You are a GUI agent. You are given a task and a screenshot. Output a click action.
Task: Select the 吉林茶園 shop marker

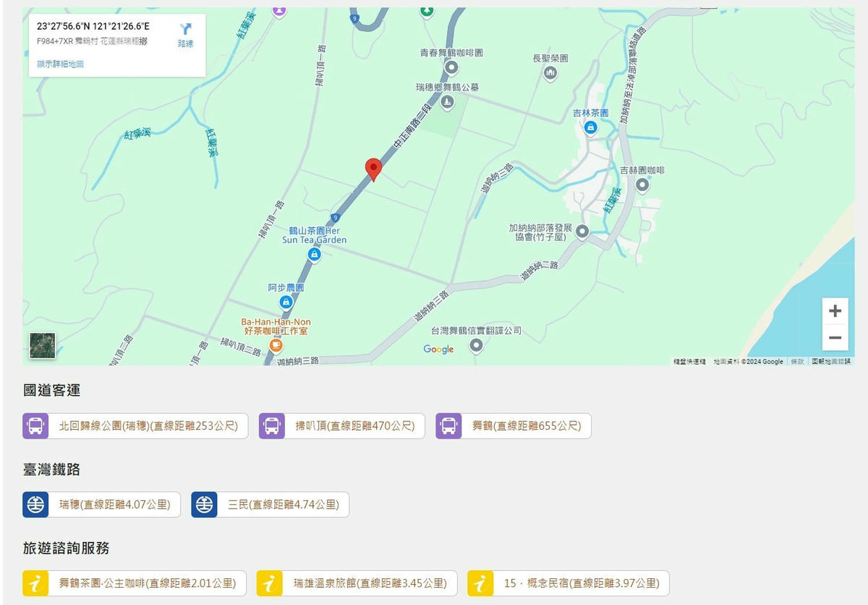pyautogui.click(x=591, y=128)
